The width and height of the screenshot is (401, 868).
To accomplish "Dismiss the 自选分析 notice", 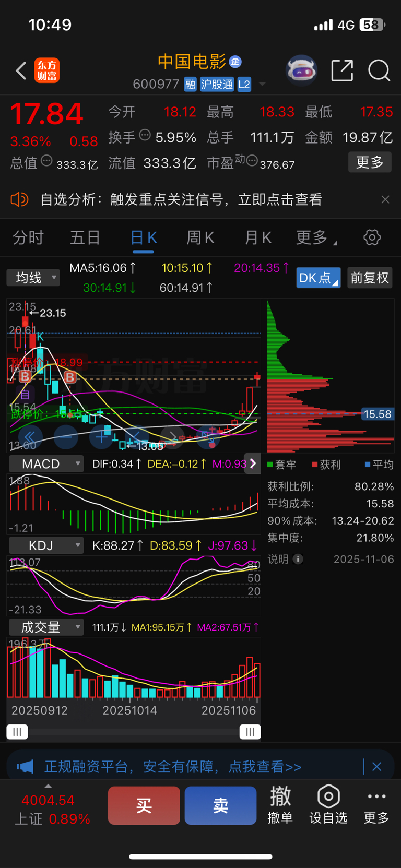I will click(x=385, y=199).
